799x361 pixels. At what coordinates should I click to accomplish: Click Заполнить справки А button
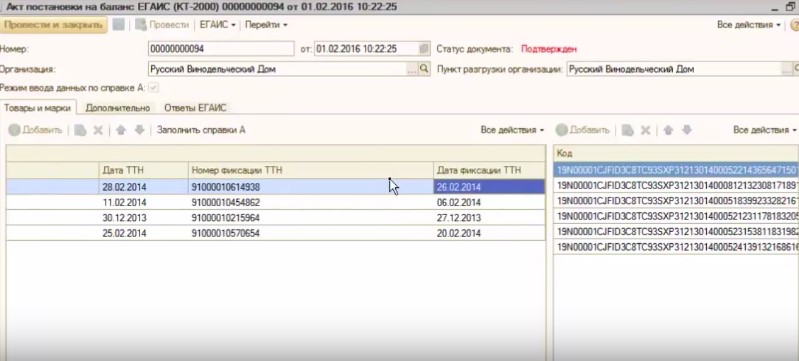click(x=201, y=130)
